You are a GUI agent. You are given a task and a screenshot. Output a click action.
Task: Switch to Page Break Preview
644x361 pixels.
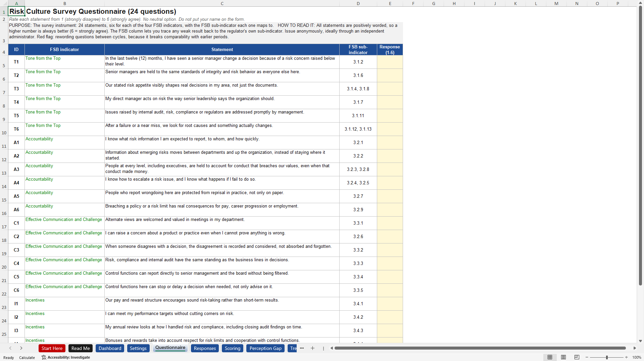pos(577,357)
